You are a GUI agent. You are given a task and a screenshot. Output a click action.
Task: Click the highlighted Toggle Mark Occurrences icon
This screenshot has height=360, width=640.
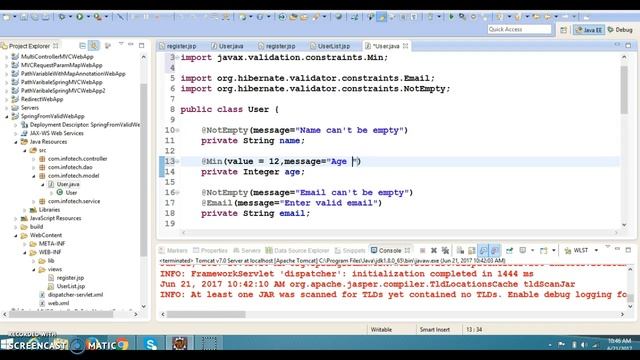381,17
